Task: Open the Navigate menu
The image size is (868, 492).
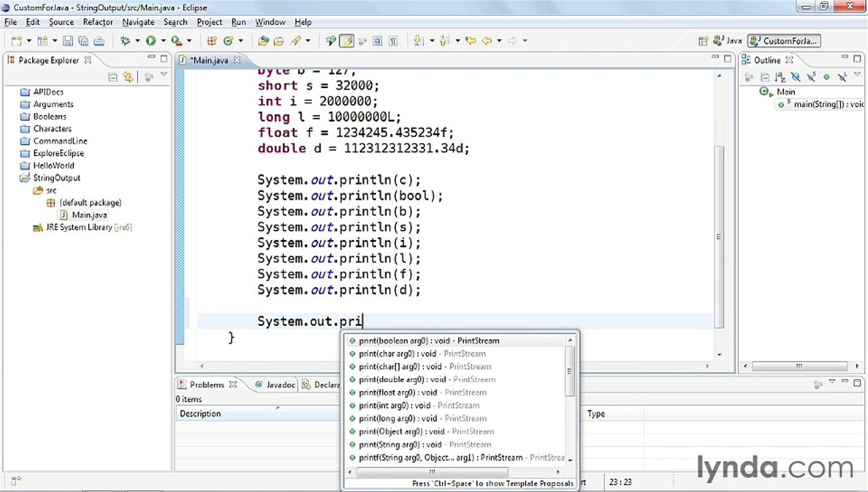Action: coord(138,22)
